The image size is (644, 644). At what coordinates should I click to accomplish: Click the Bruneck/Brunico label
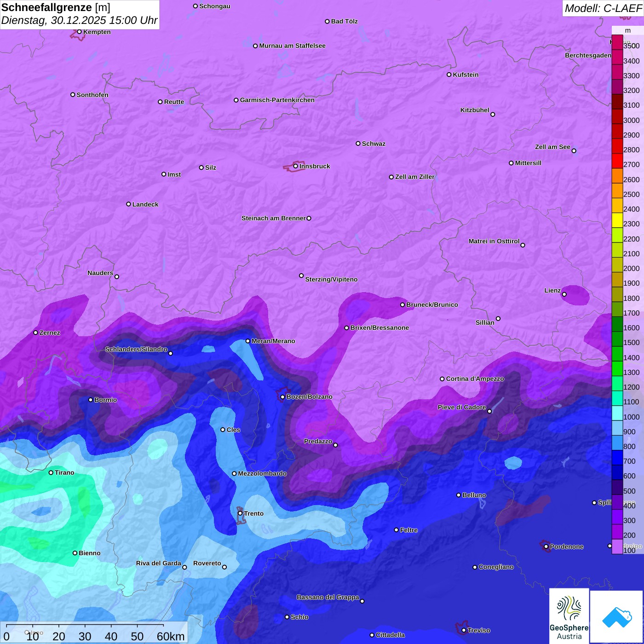[x=432, y=305]
